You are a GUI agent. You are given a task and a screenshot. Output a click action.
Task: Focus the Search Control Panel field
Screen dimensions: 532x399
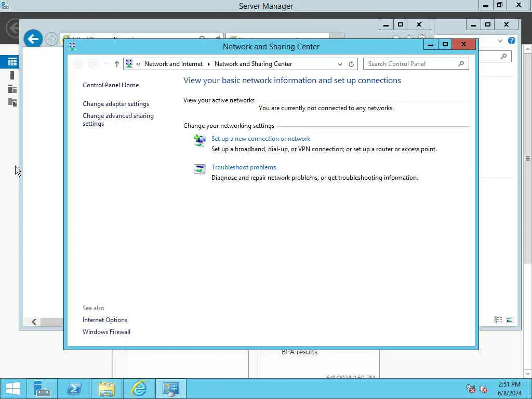416,64
